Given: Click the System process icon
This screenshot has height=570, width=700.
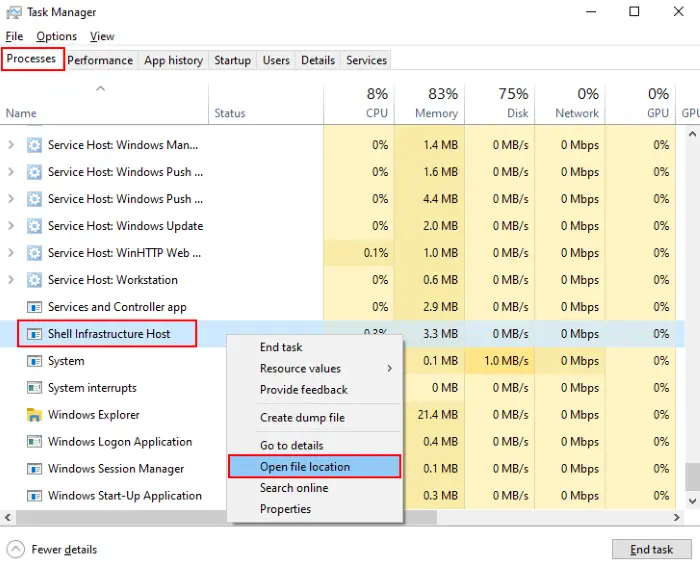Looking at the screenshot, I should pyautogui.click(x=34, y=361).
